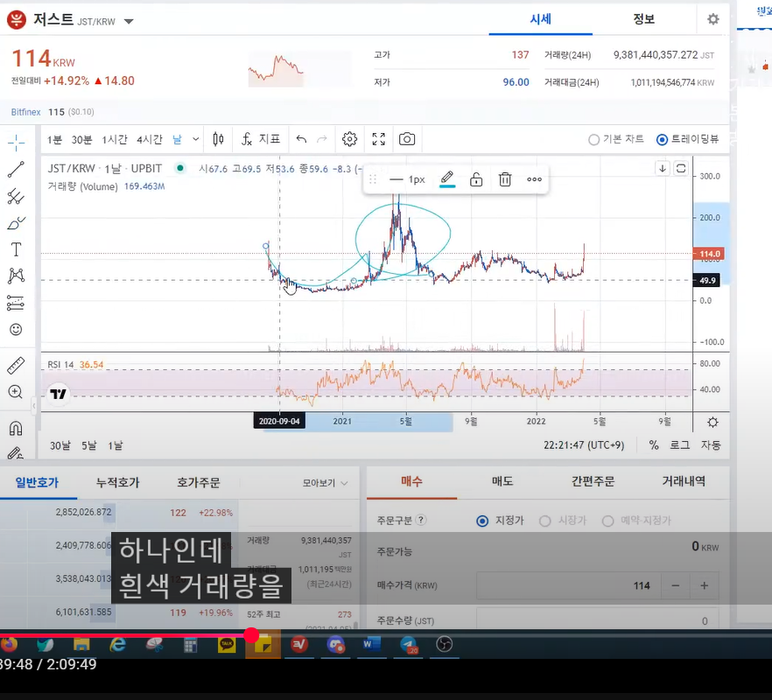
Task: Set chart range to 5날
Action: click(89, 445)
